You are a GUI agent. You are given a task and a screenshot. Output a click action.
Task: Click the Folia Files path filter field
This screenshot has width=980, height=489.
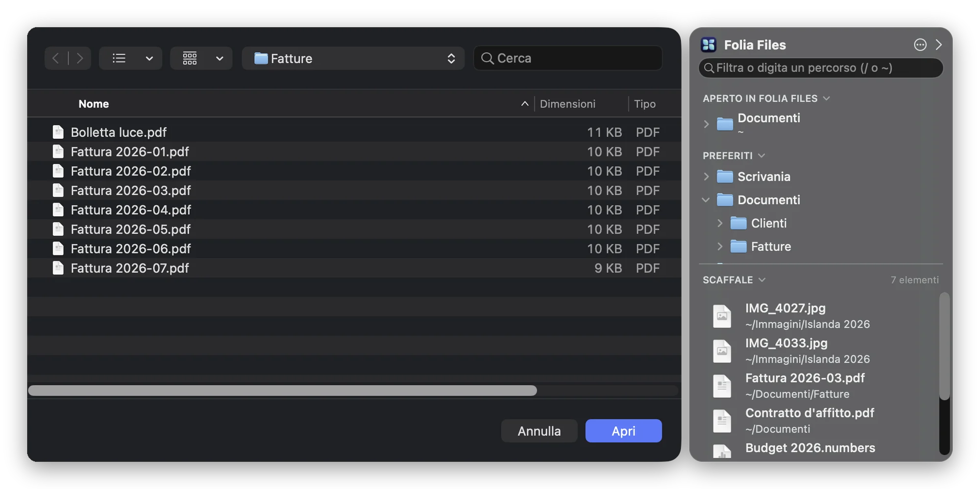821,68
